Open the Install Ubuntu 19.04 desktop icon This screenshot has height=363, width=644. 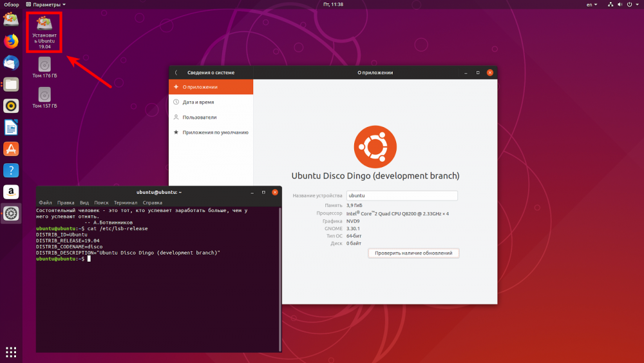point(44,32)
